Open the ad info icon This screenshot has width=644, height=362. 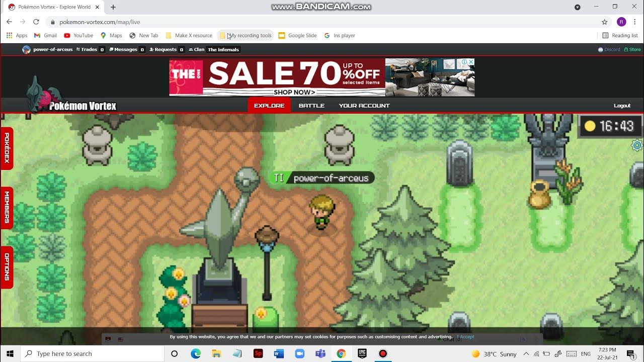pos(465,62)
